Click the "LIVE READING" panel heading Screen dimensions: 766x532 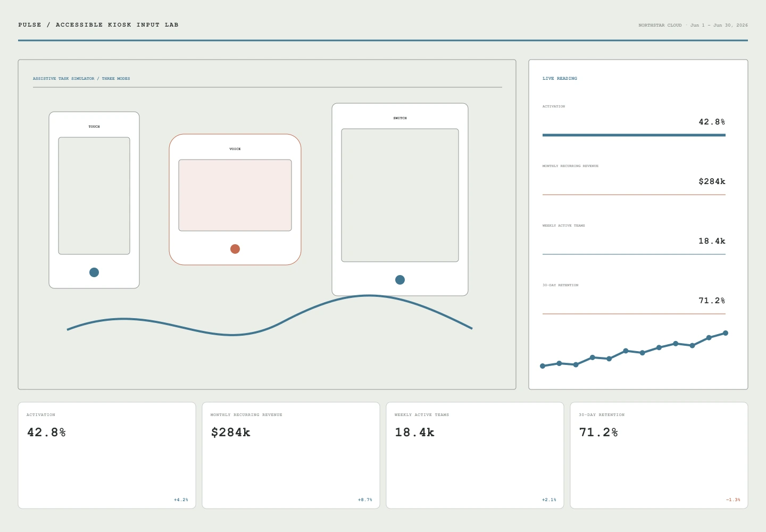click(x=560, y=79)
